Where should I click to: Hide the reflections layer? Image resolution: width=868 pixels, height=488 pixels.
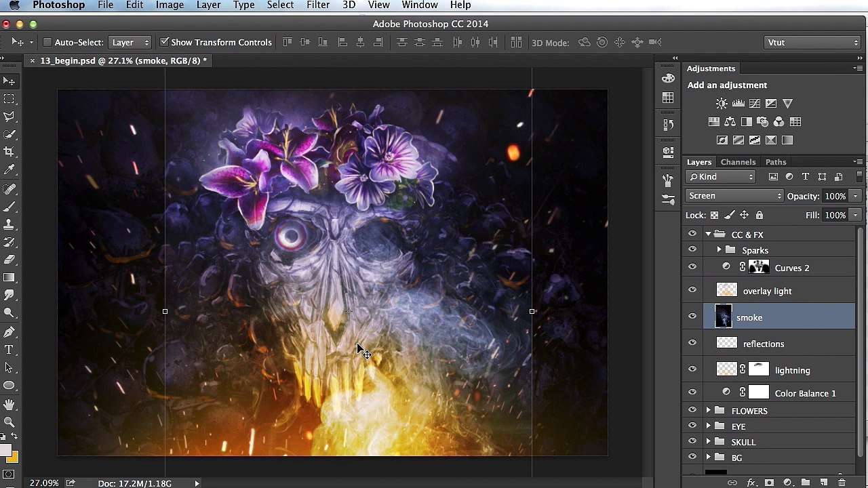pos(692,343)
